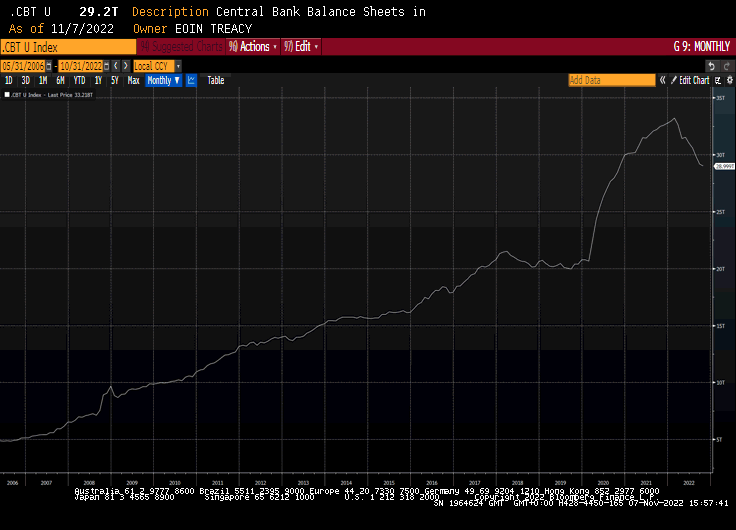Open the Edit dropdown menu

tap(301, 46)
